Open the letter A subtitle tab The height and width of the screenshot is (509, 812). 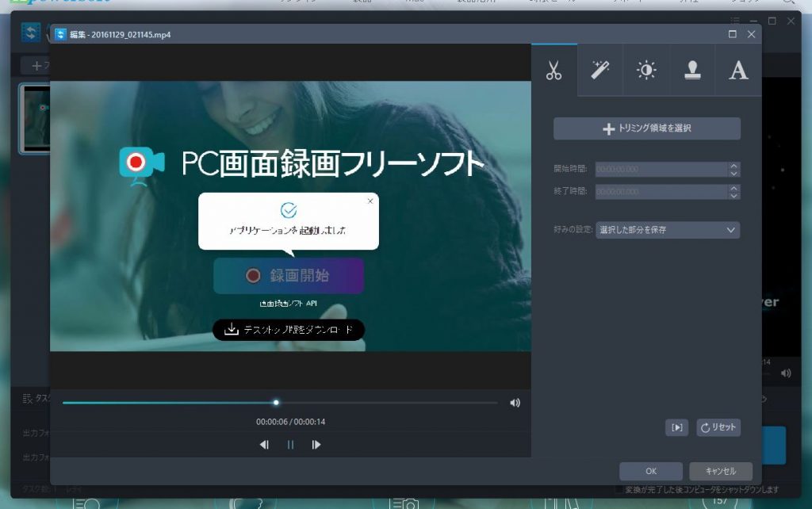(738, 71)
